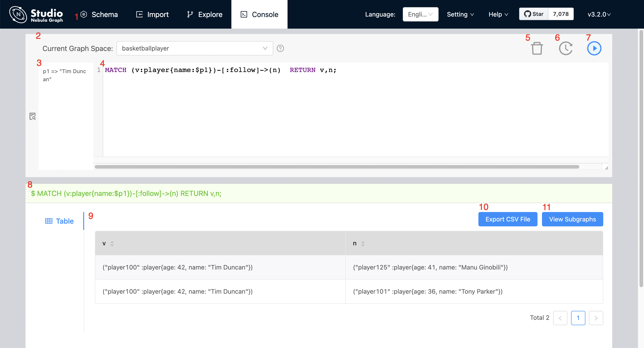Click the trash icon to clear editor

tap(537, 49)
